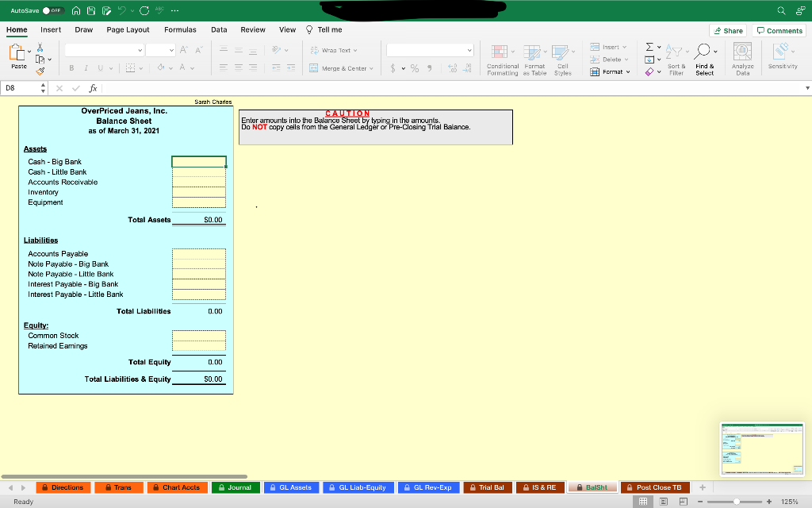Click the AutoSum icon
The image size is (812, 508).
[x=649, y=46]
